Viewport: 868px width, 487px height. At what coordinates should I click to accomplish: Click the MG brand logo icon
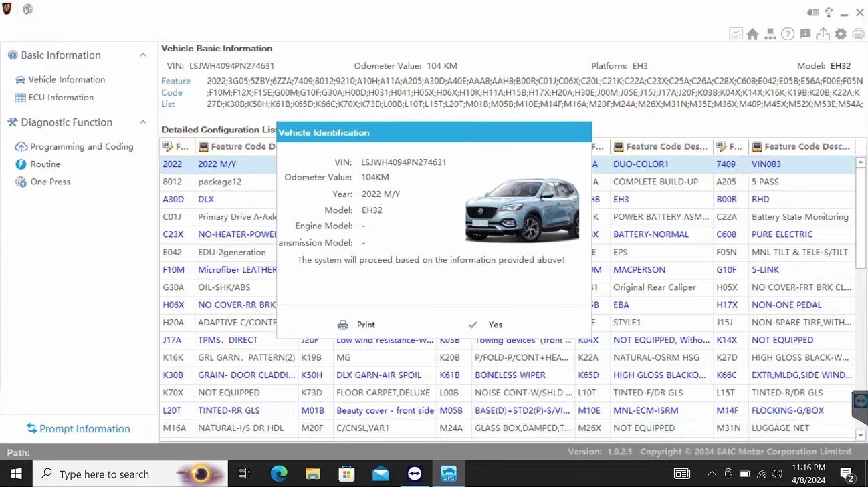coord(27,9)
